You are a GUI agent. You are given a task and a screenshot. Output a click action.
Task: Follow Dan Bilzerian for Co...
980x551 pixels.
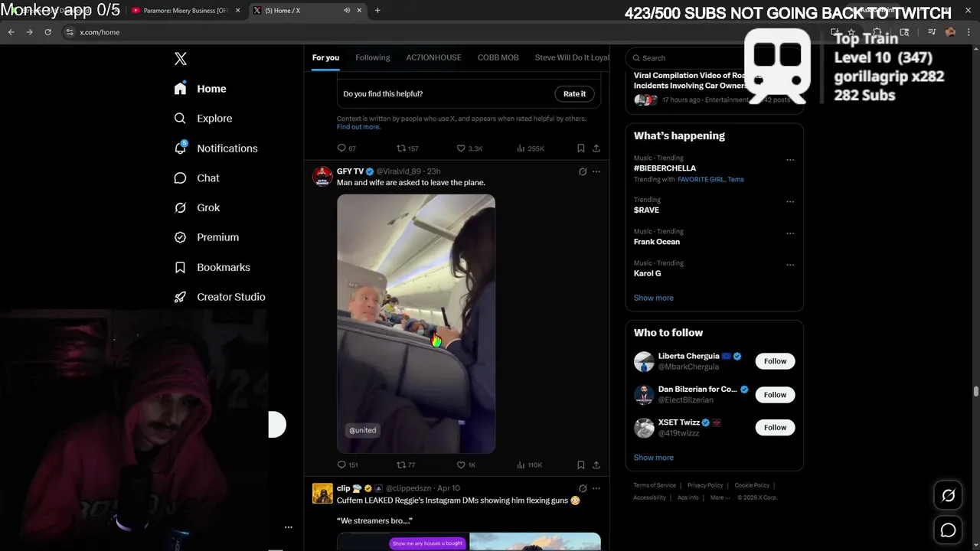coord(775,395)
